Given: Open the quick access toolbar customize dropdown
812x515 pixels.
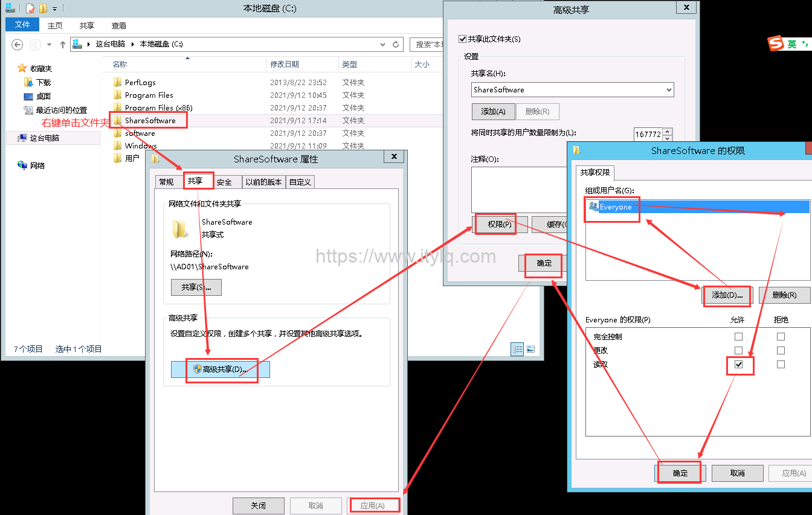Looking at the screenshot, I should [x=54, y=8].
